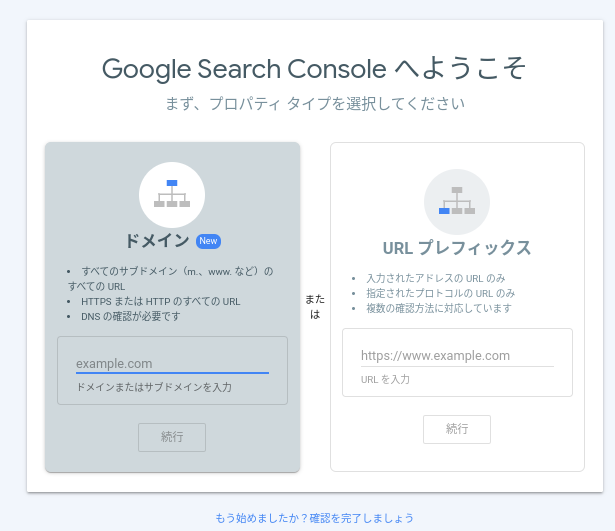The image size is (615, 531).
Task: Click the 入力されたアドレスの URL のみ bullet
Action: [435, 278]
